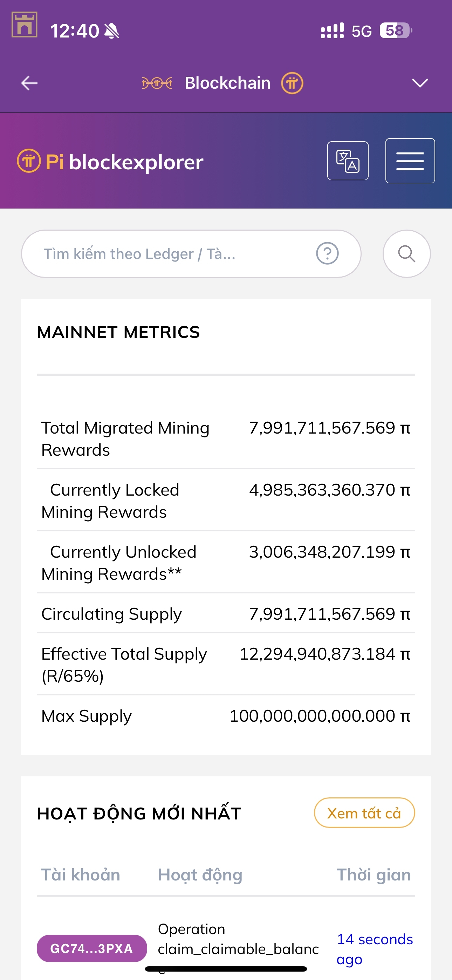The width and height of the screenshot is (452, 980).
Task: Tap the Castle app icon in status bar
Action: click(x=24, y=25)
